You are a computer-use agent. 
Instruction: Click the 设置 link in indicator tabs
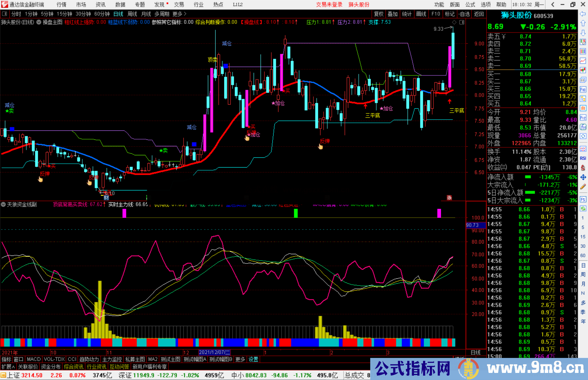[x=253, y=359]
